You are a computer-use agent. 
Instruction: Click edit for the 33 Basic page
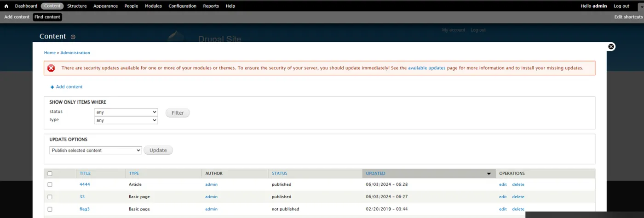503,197
